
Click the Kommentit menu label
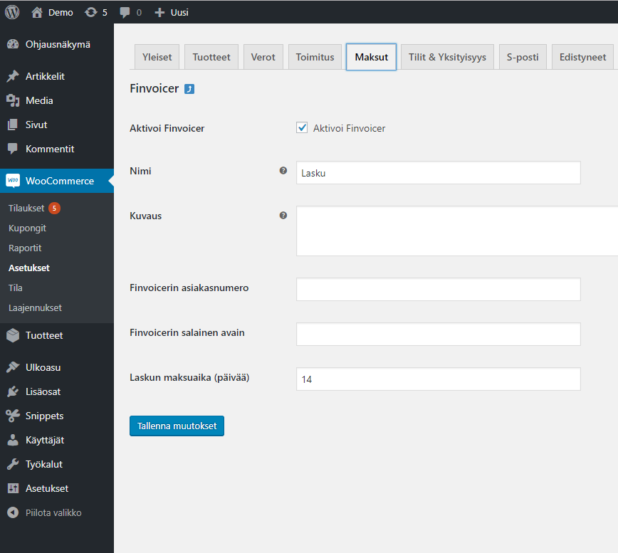pyautogui.click(x=50, y=149)
